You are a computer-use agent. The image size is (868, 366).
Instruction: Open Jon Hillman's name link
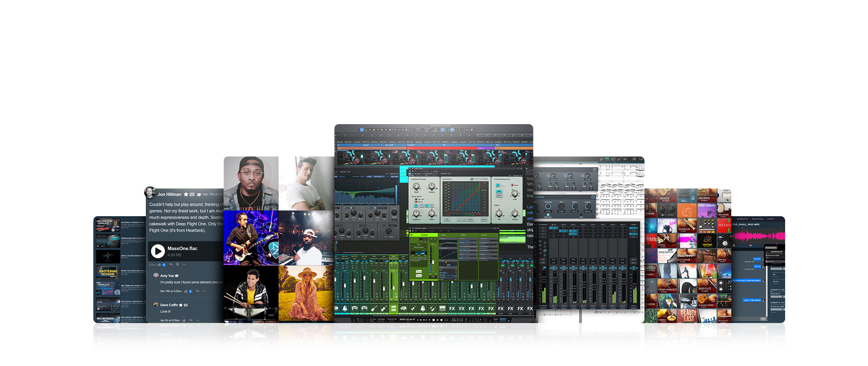click(169, 194)
